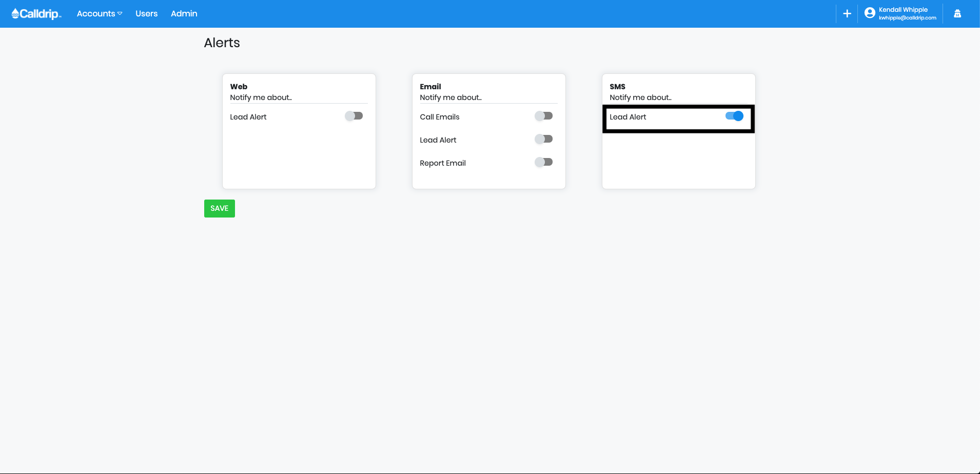Click the Kendall Whipple account name

[903, 10]
